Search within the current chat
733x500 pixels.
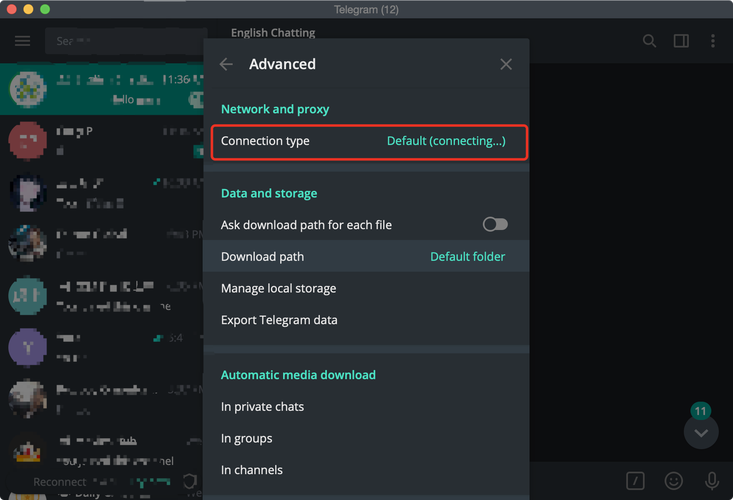649,41
